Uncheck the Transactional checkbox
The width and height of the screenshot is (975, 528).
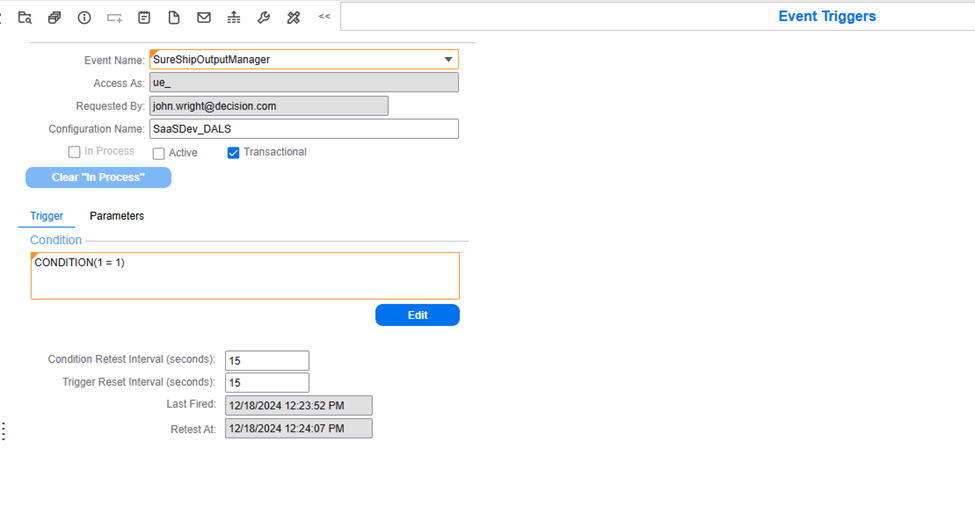pos(234,153)
